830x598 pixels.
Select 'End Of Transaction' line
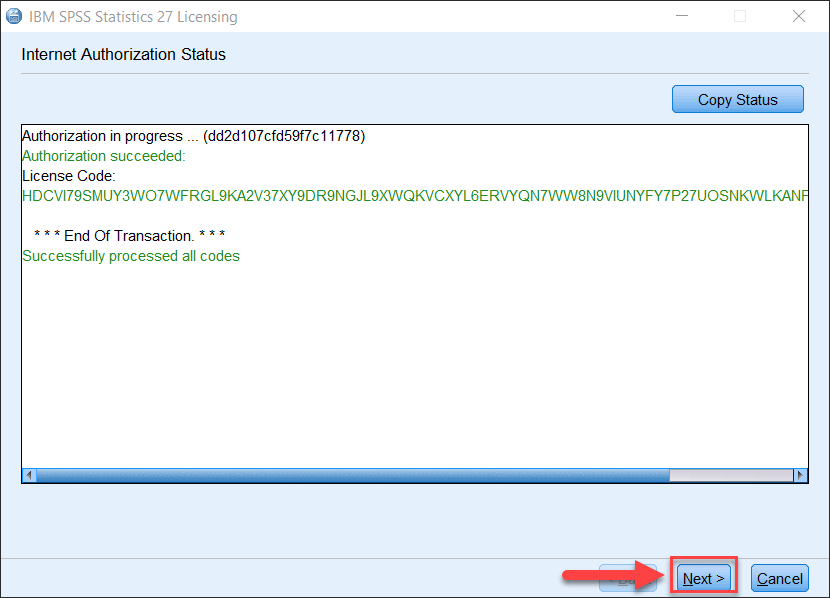coord(130,236)
